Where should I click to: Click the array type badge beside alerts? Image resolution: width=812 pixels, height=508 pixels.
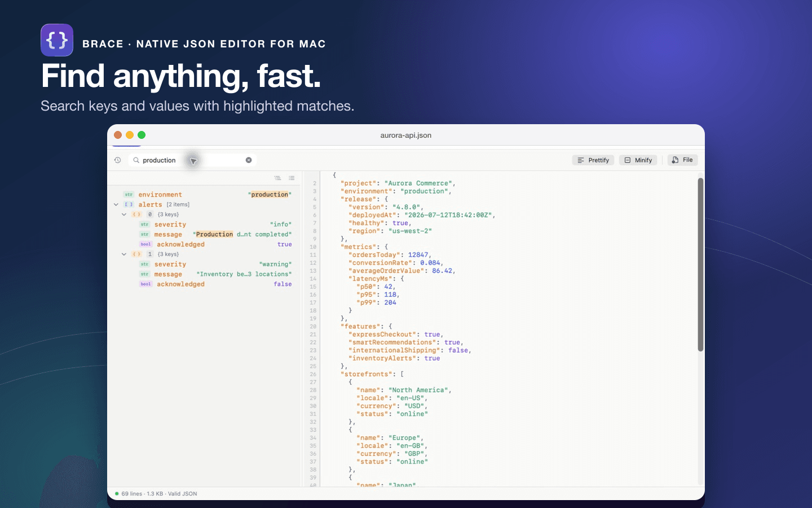pos(129,205)
